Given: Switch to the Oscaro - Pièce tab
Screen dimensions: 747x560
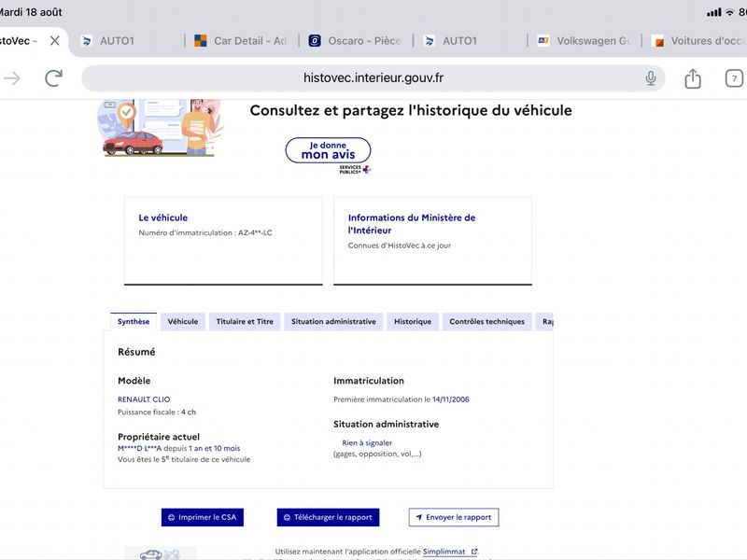Looking at the screenshot, I should [x=356, y=41].
